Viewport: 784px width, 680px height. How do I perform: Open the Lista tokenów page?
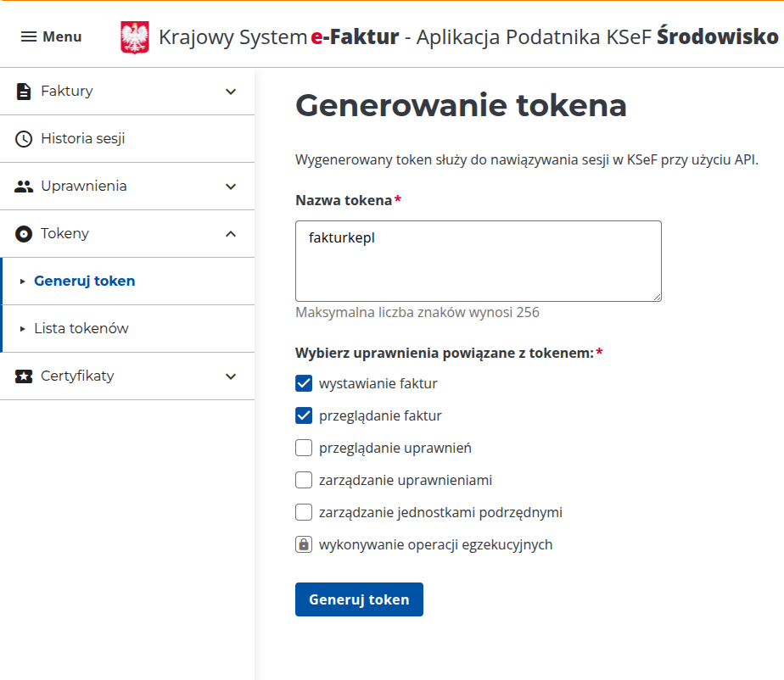[81, 328]
